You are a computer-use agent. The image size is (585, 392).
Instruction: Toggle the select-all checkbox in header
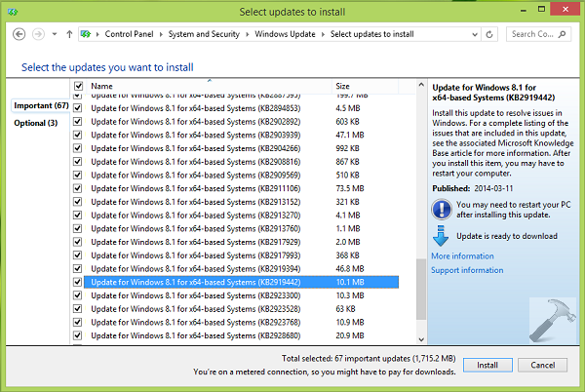click(x=78, y=86)
